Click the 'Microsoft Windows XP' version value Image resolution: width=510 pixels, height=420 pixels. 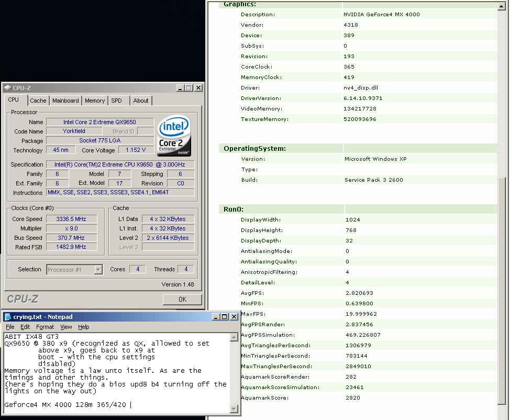375,159
